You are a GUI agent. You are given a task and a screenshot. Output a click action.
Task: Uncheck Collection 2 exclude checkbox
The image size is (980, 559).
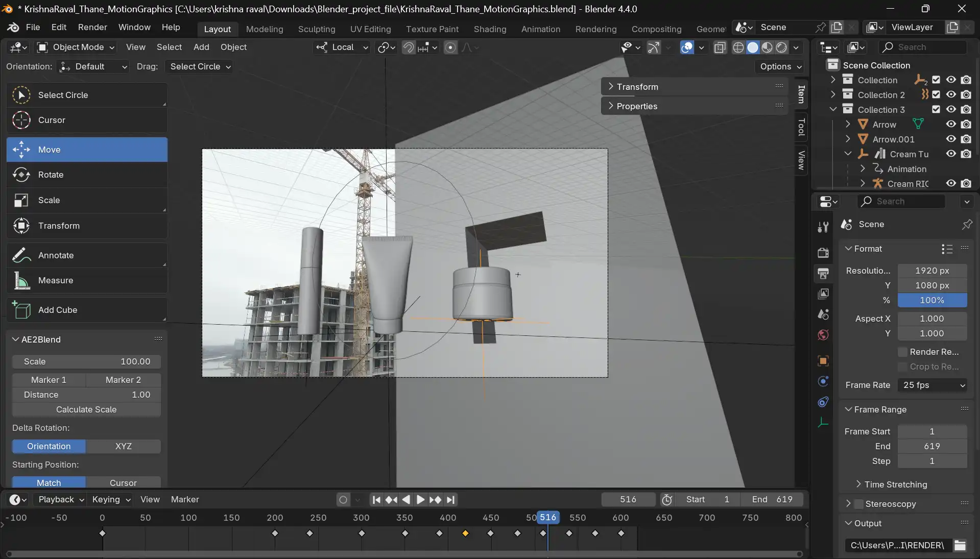[936, 94]
